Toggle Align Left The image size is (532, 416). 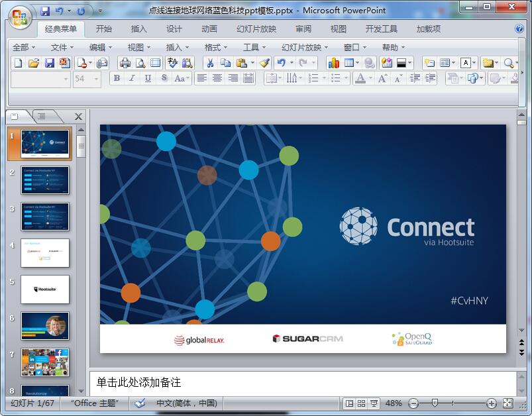202,79
